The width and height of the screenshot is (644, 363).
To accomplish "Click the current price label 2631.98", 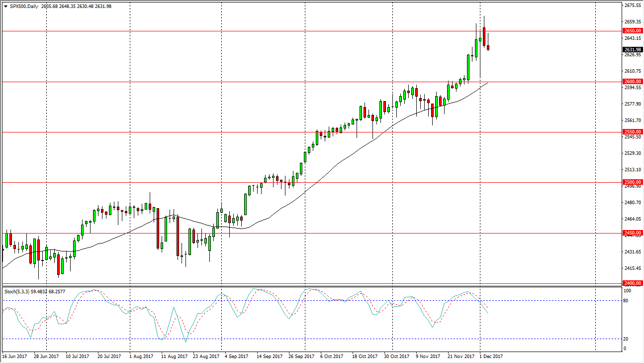I will (632, 50).
